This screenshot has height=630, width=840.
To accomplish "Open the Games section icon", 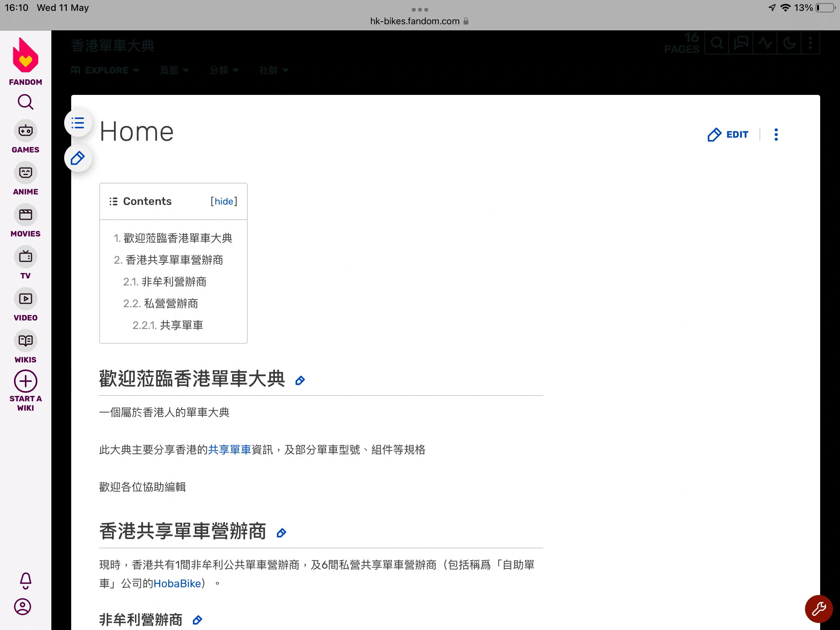I will [x=26, y=131].
